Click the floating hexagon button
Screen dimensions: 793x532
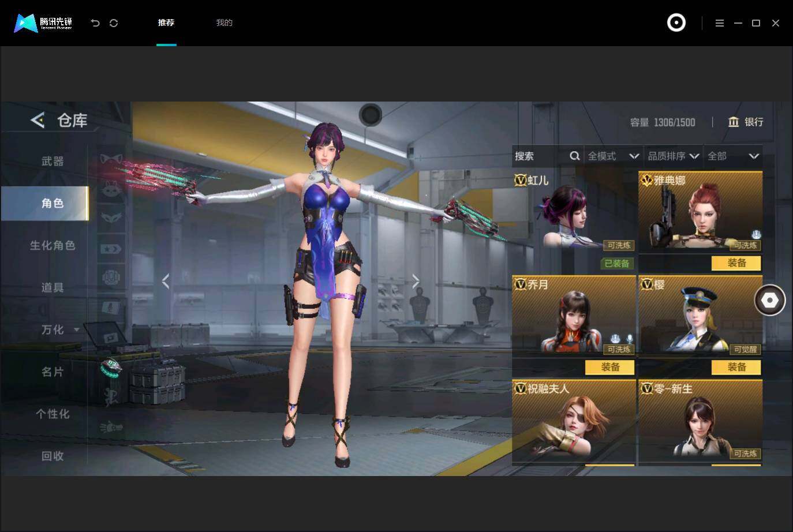tap(770, 300)
